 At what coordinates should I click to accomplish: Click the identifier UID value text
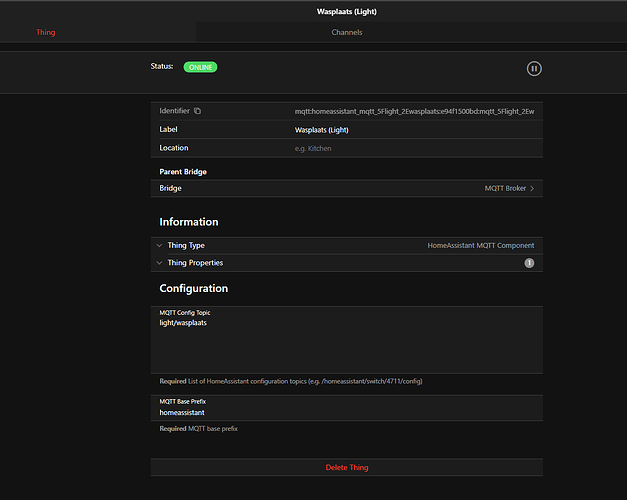(414, 111)
